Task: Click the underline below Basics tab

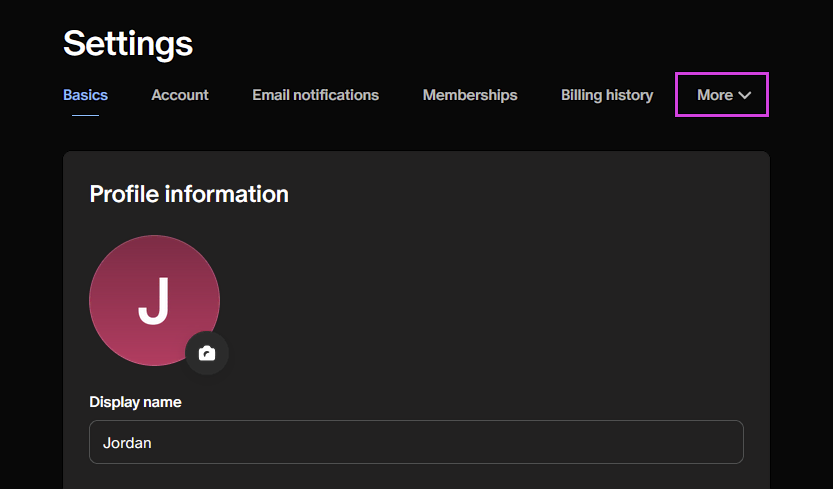Action: click(x=85, y=114)
